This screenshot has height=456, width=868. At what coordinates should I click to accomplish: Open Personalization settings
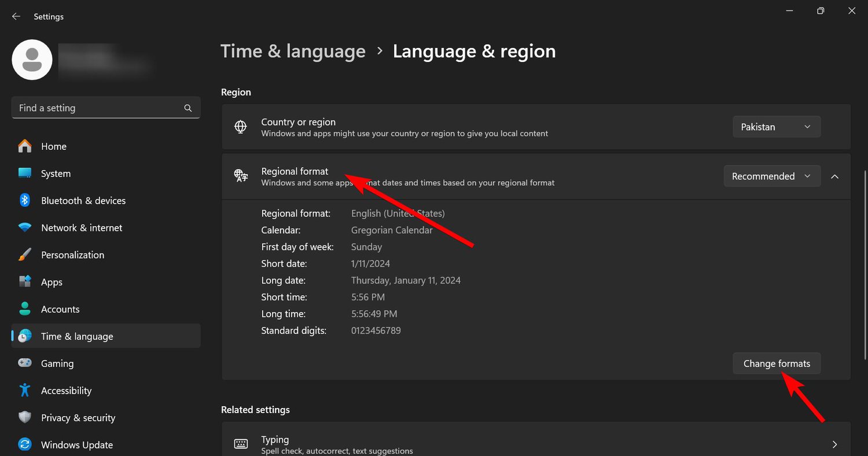[72, 255]
